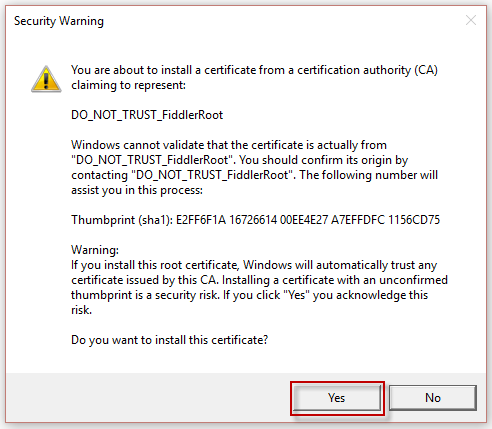Click Yes to install the certificate
The image size is (492, 429).
pyautogui.click(x=337, y=398)
